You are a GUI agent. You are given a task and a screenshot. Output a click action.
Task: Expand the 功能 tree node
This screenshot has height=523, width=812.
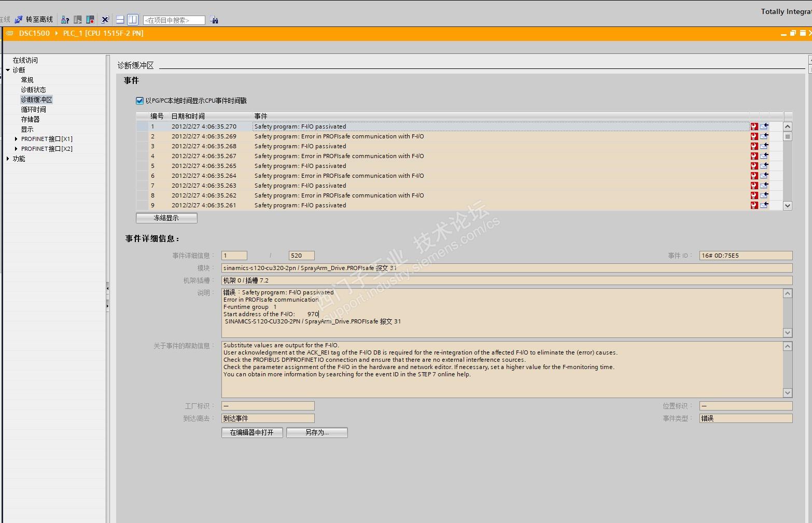[8, 159]
